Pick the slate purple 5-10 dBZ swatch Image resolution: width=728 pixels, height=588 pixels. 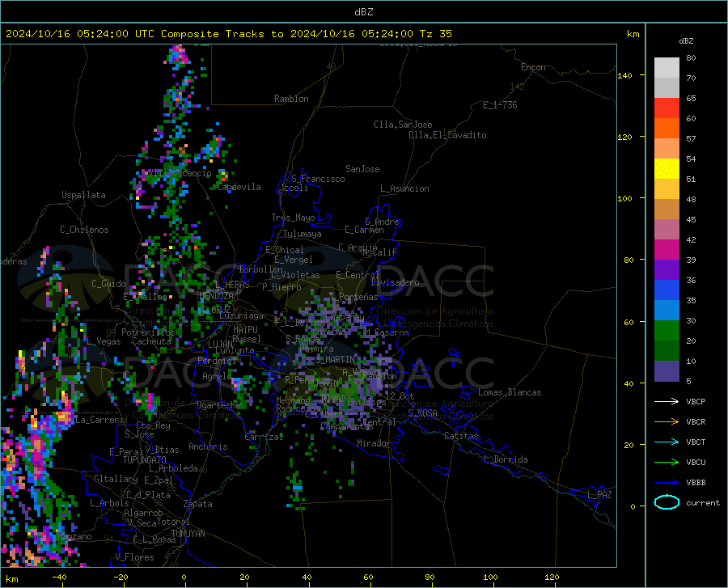(x=667, y=370)
